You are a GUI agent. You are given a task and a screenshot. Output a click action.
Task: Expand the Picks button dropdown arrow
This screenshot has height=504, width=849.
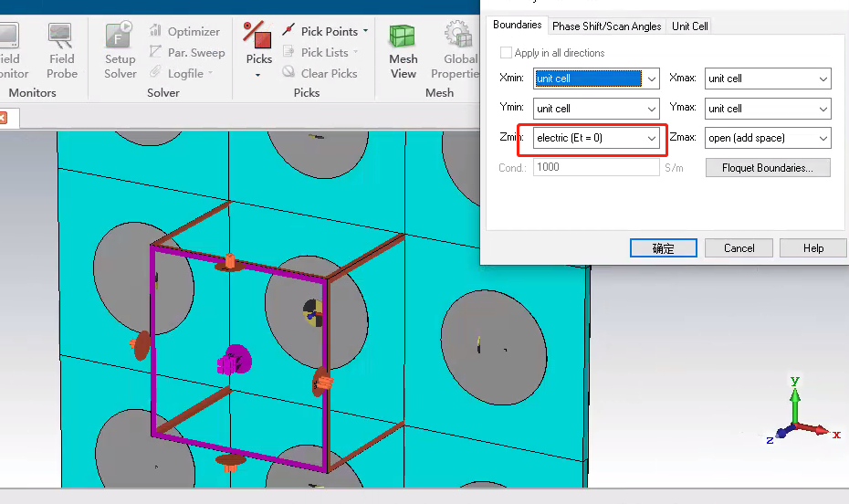tap(258, 75)
